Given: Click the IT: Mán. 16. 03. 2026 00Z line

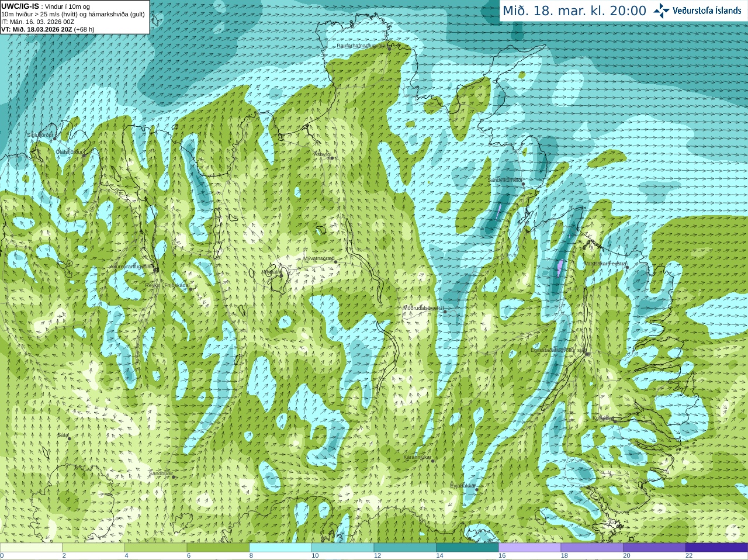Looking at the screenshot, I should (x=37, y=22).
